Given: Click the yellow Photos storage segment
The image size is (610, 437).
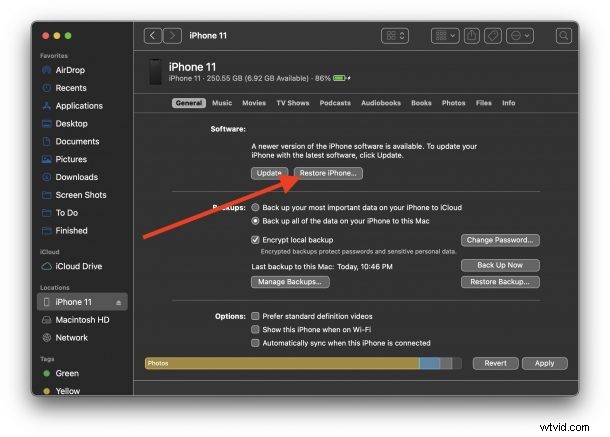Looking at the screenshot, I should point(282,363).
